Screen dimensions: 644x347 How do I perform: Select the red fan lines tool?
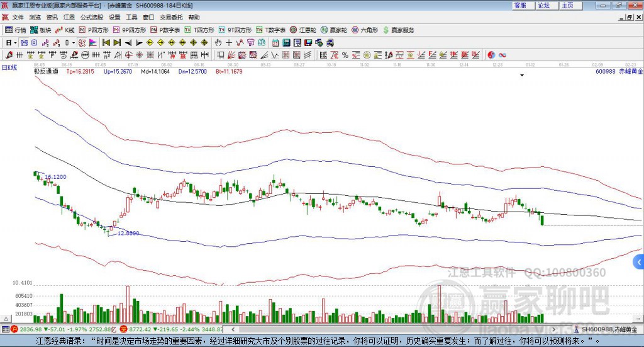click(231, 55)
